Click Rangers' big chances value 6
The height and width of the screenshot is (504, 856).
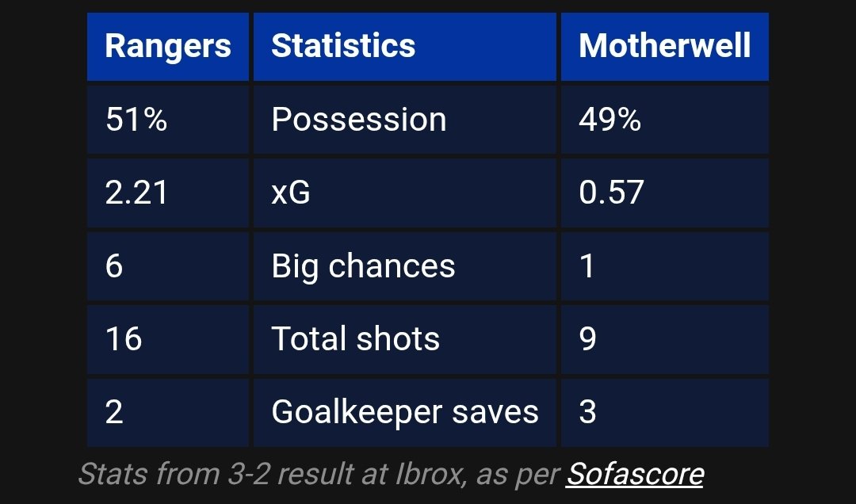tap(114, 266)
